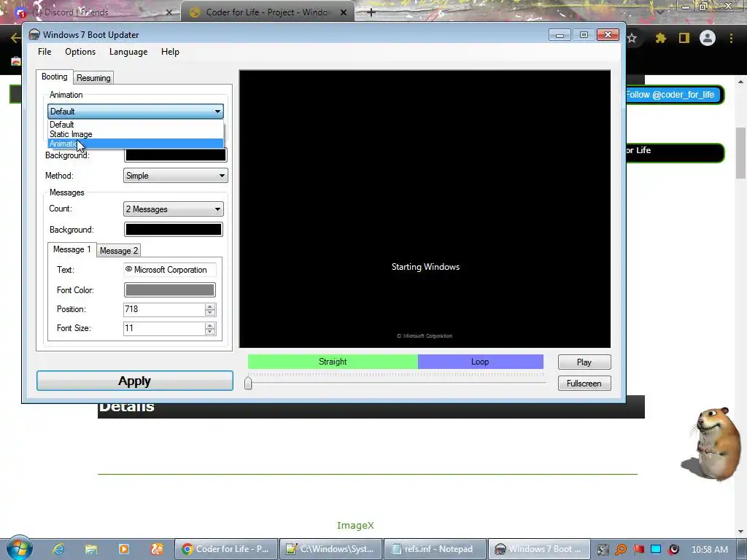Click the blue monitor tray icon
This screenshot has width=747, height=560.
[x=656, y=550]
